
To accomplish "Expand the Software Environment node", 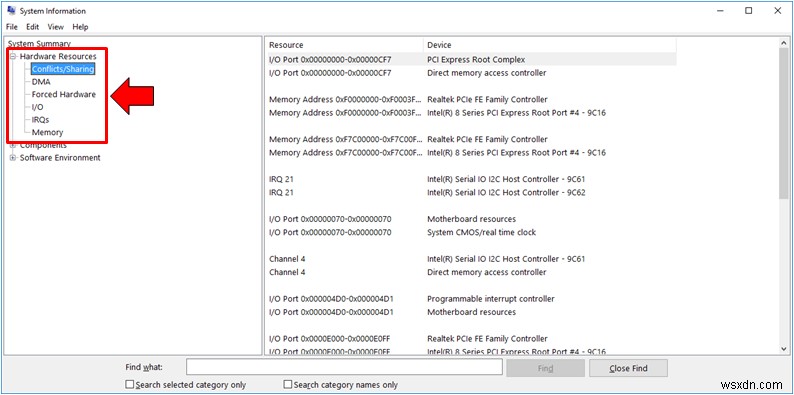I will click(13, 157).
